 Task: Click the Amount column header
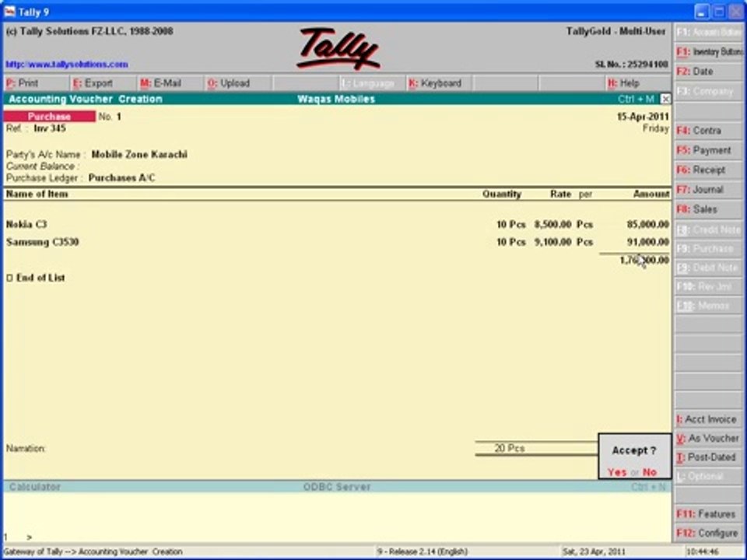pyautogui.click(x=651, y=194)
